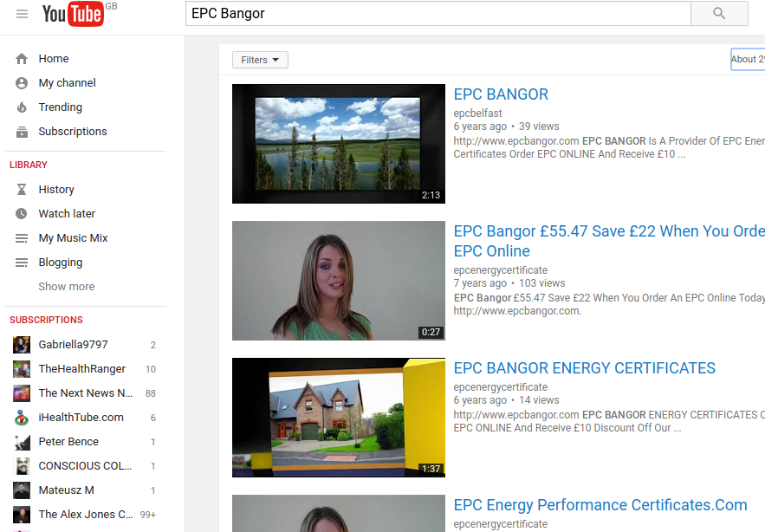
Task: Click the YouTube logo
Action: click(x=73, y=14)
